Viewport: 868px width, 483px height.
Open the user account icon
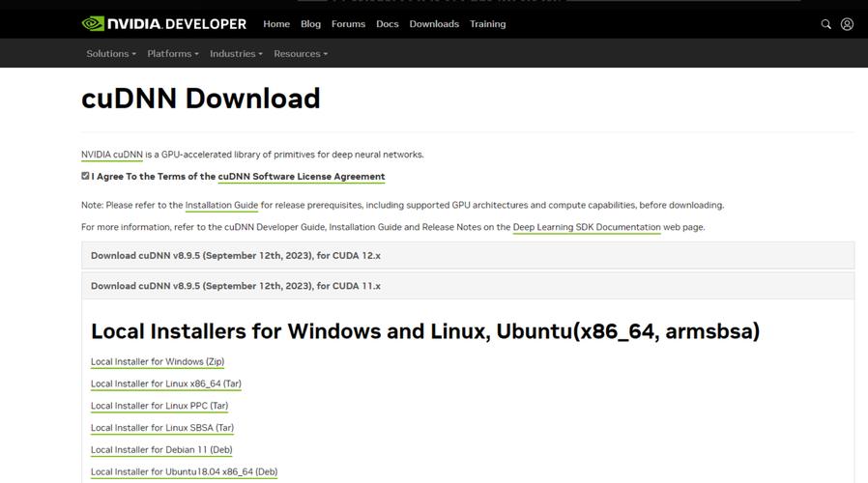[847, 24]
